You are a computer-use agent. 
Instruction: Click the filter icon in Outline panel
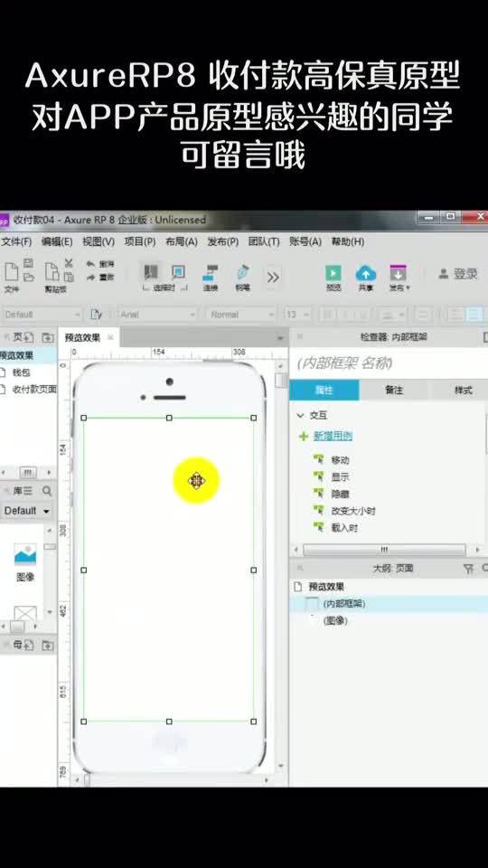click(x=468, y=569)
